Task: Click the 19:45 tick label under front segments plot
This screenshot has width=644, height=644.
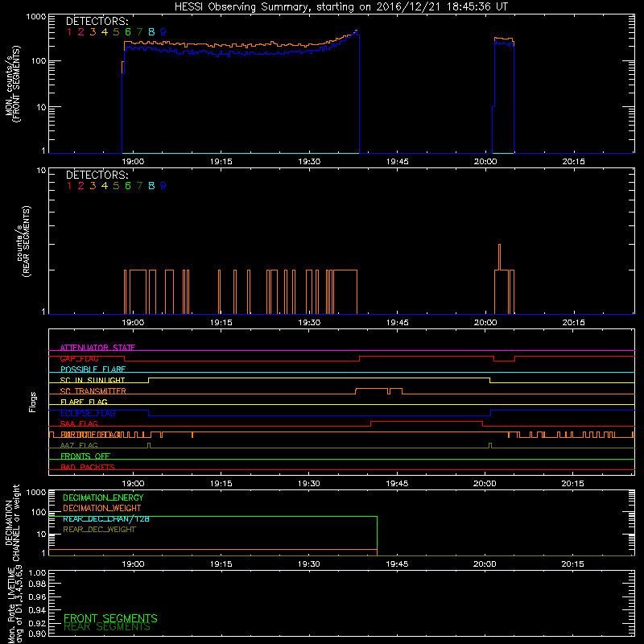Action: point(397,162)
